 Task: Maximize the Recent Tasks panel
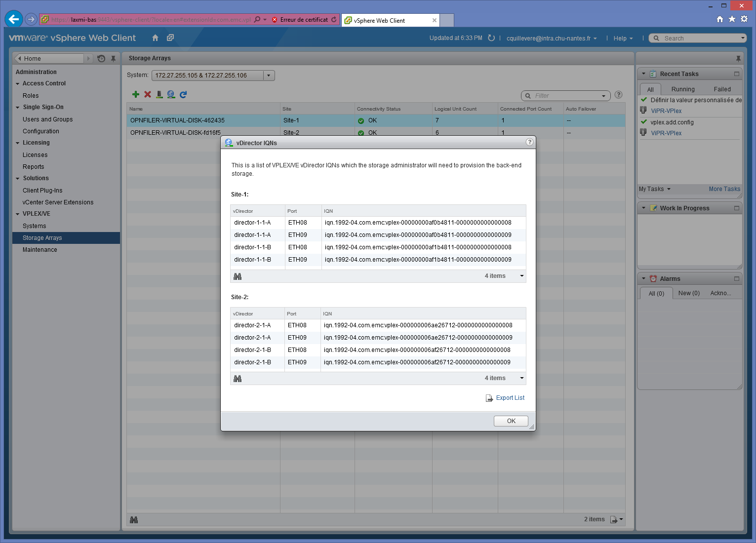(x=737, y=74)
